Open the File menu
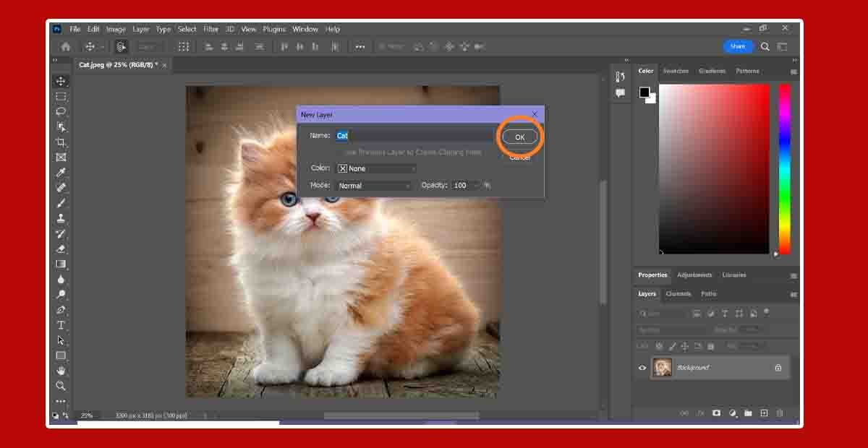868x448 pixels. pyautogui.click(x=75, y=29)
